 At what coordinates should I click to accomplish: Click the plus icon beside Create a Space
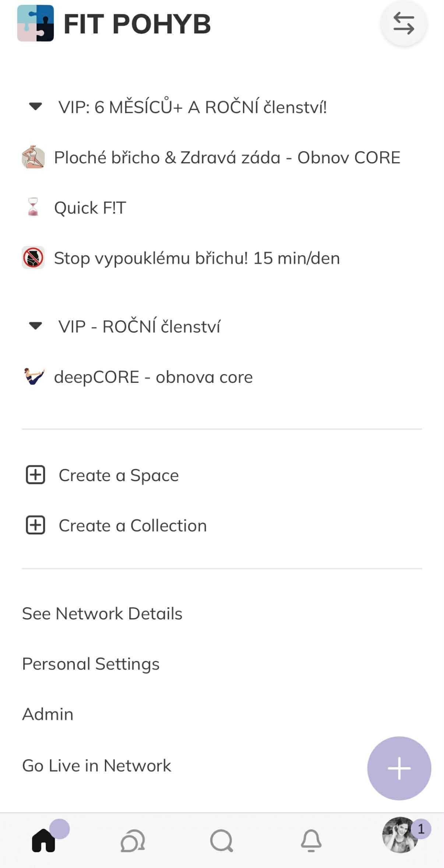click(35, 475)
